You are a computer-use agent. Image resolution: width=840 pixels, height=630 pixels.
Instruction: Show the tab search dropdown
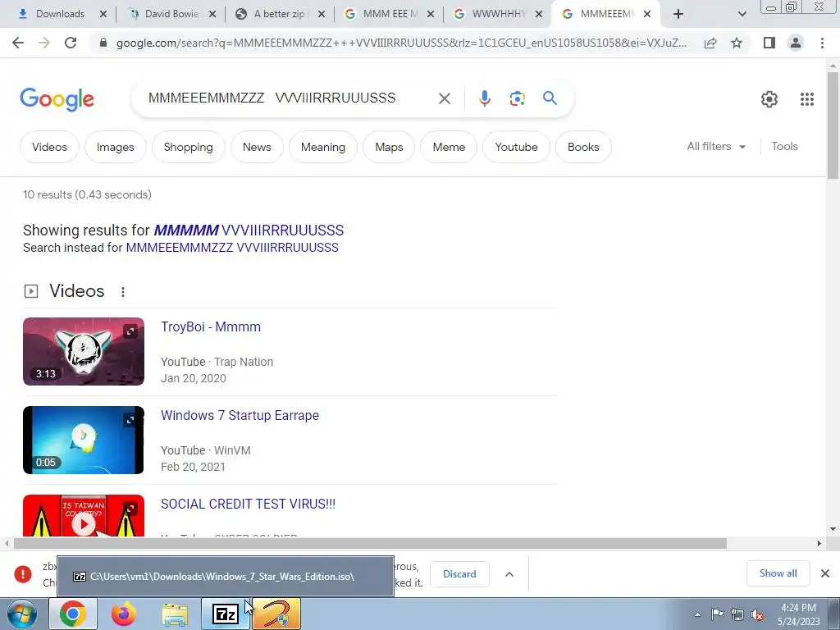[742, 14]
